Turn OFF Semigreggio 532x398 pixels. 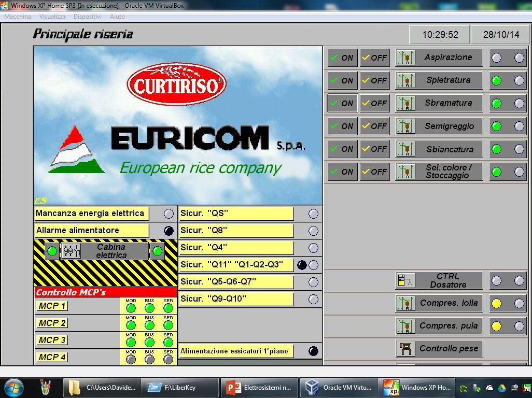tap(374, 126)
